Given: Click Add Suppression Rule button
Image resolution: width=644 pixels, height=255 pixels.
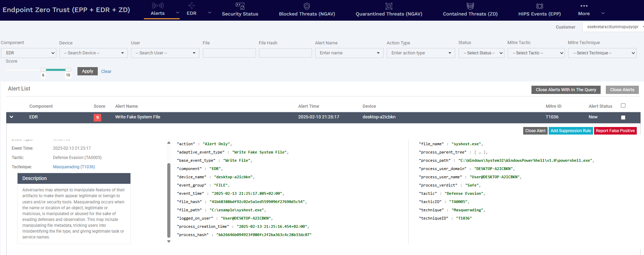Looking at the screenshot, I should [571, 131].
